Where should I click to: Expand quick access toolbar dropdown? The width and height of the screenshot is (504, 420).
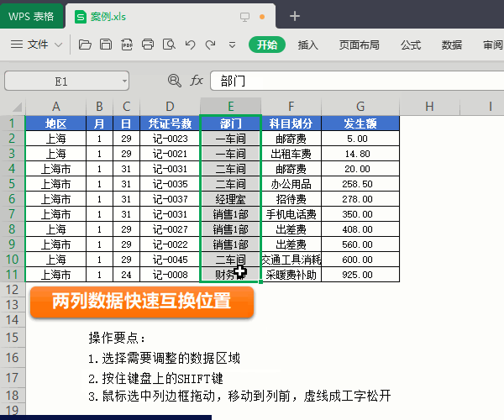point(232,45)
